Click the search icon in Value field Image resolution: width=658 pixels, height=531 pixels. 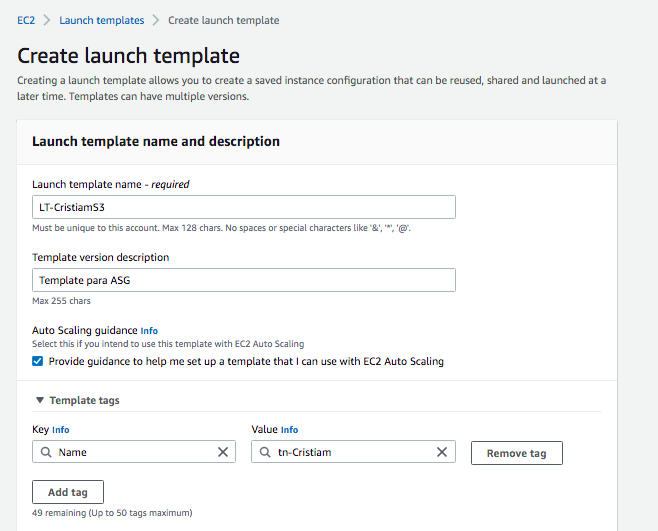(x=264, y=452)
